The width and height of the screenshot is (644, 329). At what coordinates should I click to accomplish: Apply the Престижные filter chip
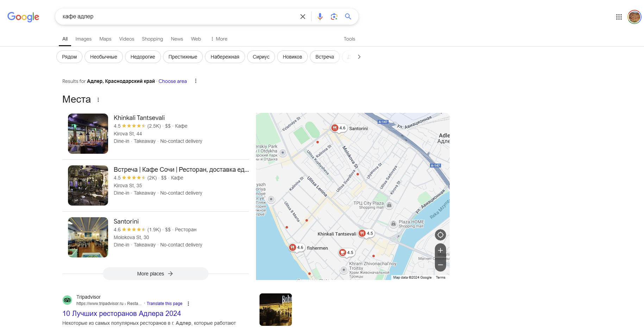point(183,57)
